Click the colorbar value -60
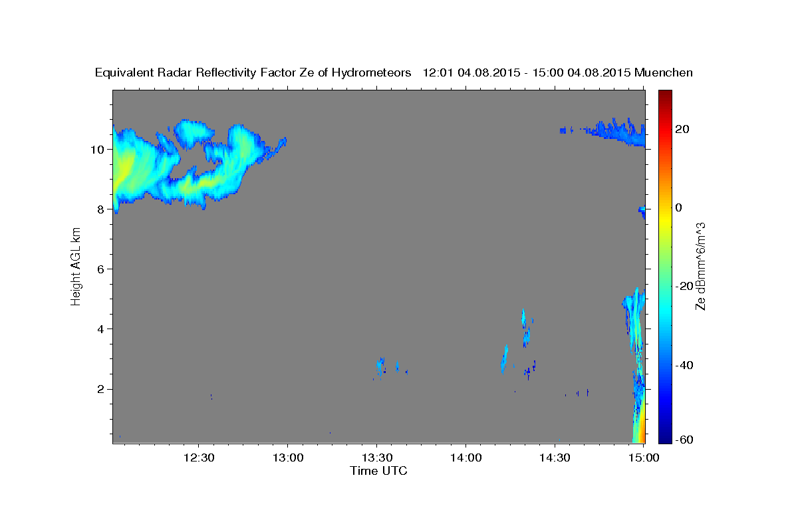This screenshot has width=798, height=532. 685,440
